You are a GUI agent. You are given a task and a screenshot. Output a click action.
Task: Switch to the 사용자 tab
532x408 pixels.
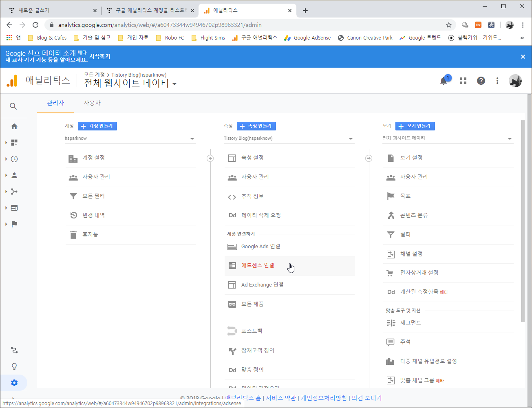(x=92, y=103)
